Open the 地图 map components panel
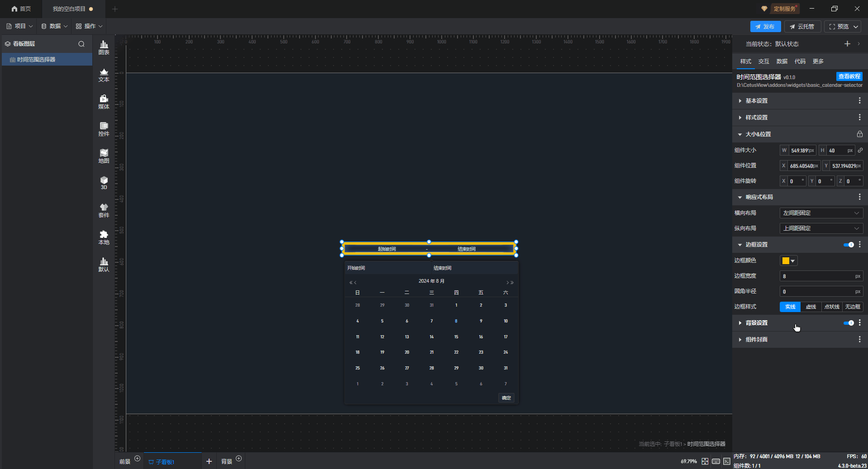The height and width of the screenshot is (469, 868). 104,156
